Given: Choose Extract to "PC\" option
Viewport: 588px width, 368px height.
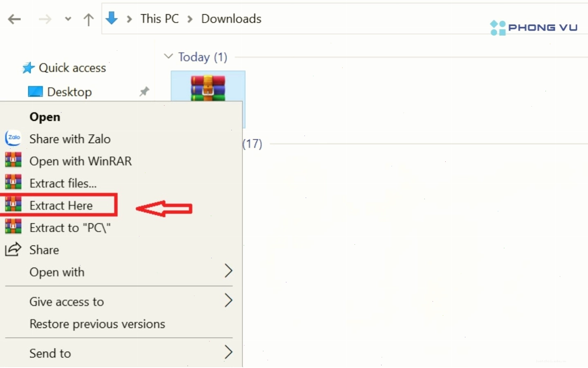Looking at the screenshot, I should (70, 227).
